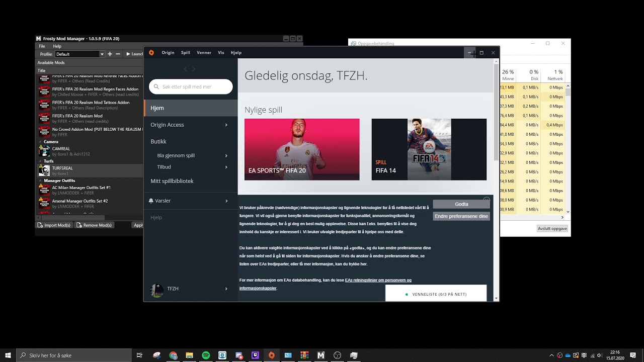Viewport: 644px width, 362px height.
Task: Open OBS Studio from the taskbar
Action: click(x=338, y=355)
